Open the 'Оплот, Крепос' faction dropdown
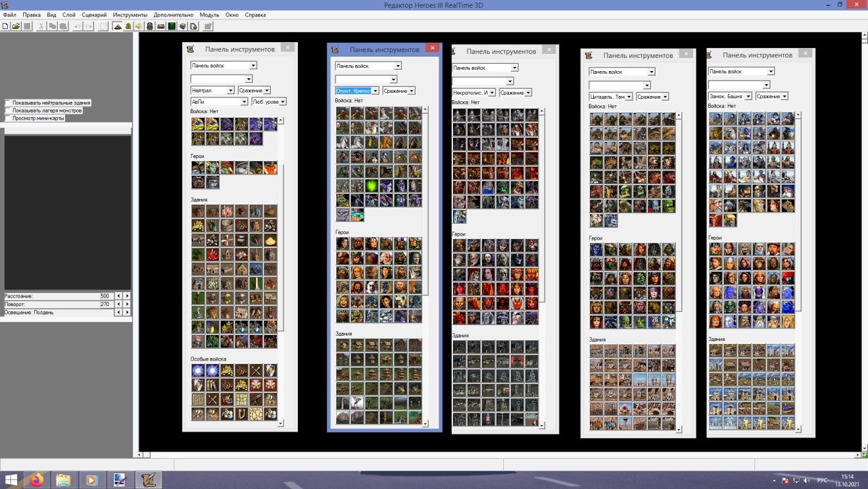Screen dimensions: 868x489 [x=357, y=91]
